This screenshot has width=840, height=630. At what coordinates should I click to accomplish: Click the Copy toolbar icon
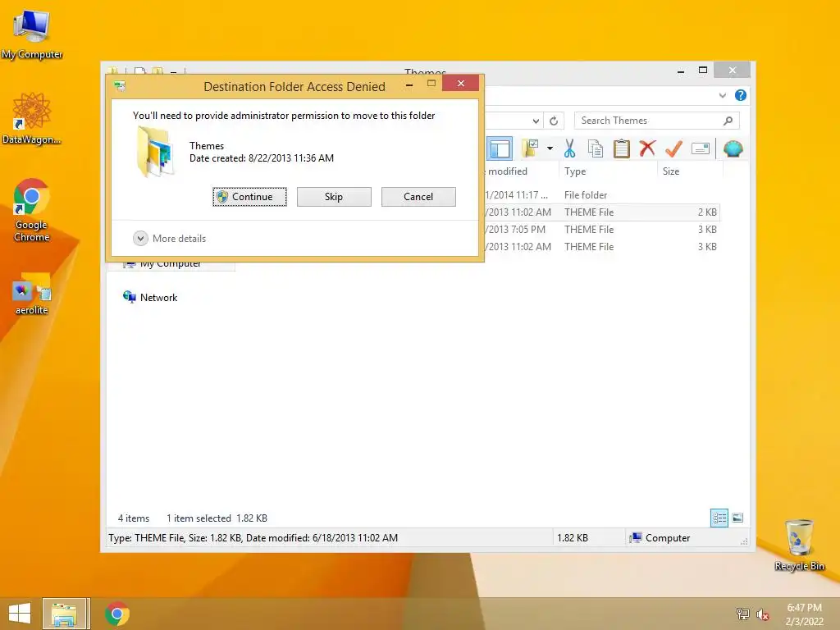(596, 148)
